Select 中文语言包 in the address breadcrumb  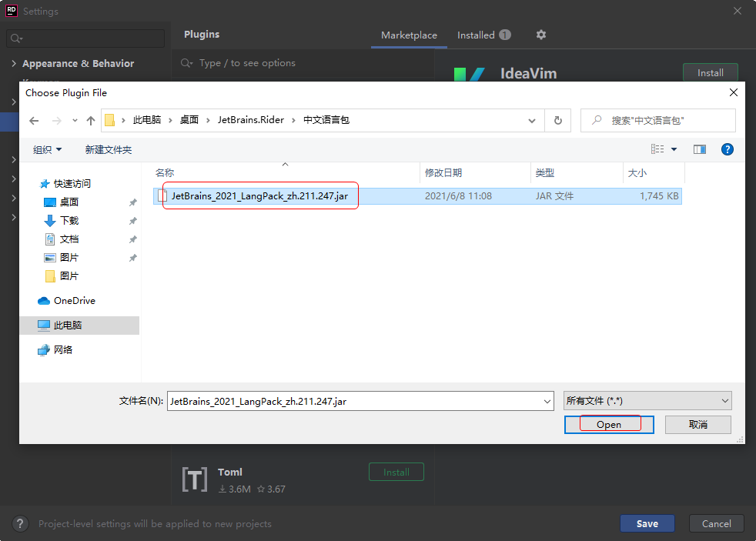(326, 120)
